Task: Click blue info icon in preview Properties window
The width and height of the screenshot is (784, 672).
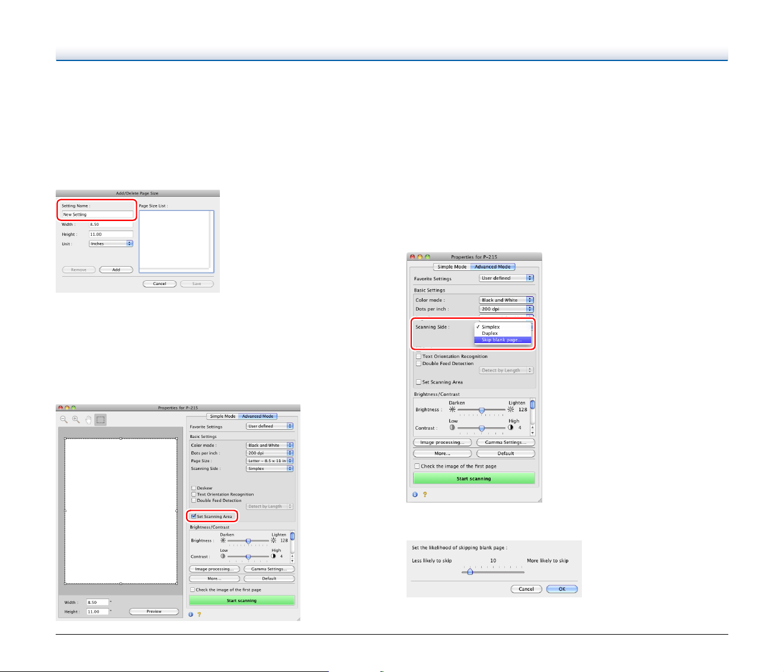Action: click(x=191, y=615)
